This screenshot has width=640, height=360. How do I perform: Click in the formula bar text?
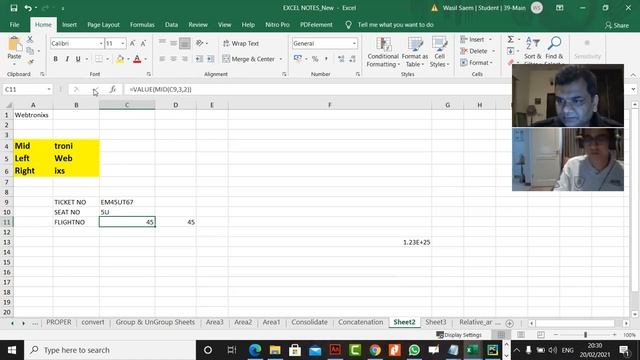(160, 89)
